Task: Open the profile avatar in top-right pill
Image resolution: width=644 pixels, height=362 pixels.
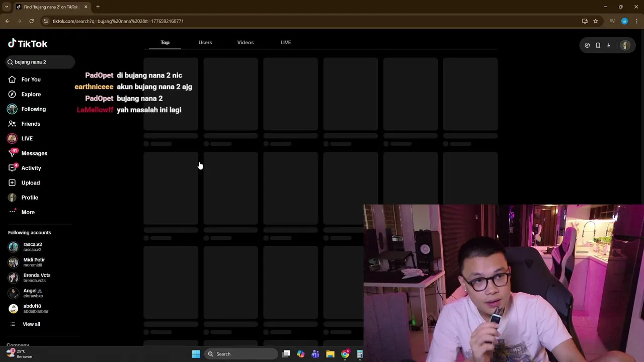Action: [625, 45]
